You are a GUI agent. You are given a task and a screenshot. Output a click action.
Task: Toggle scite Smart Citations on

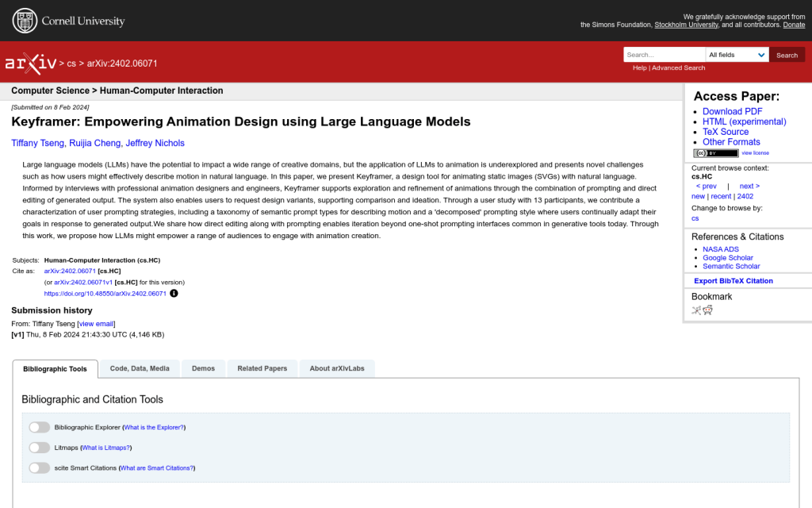39,468
